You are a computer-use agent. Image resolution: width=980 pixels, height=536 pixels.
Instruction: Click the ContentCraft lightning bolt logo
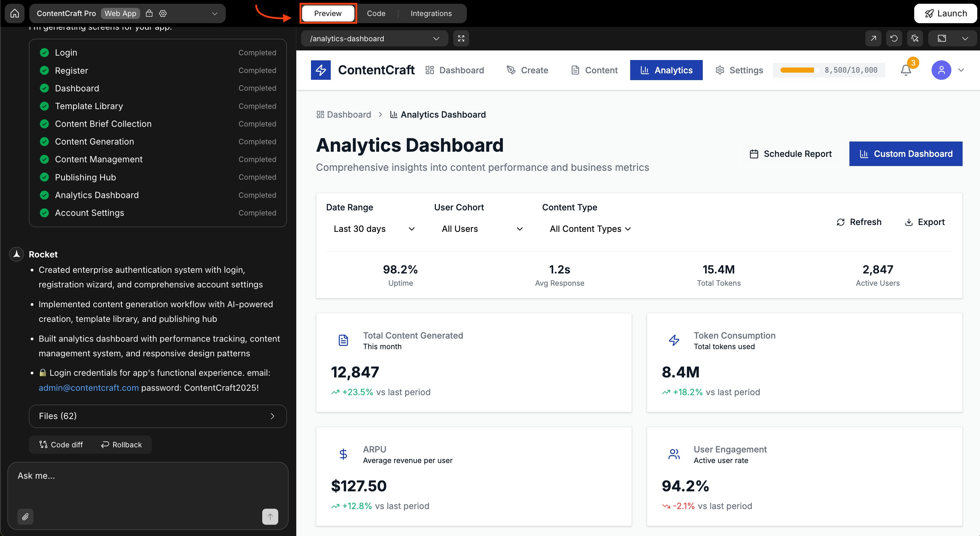(321, 70)
